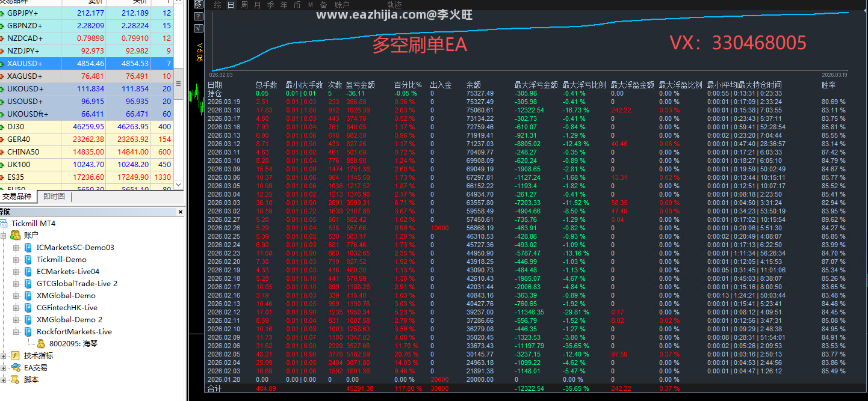Screen dimensions: 868x401
Task: Switch to the 综 summary tab
Action: (x=218, y=5)
